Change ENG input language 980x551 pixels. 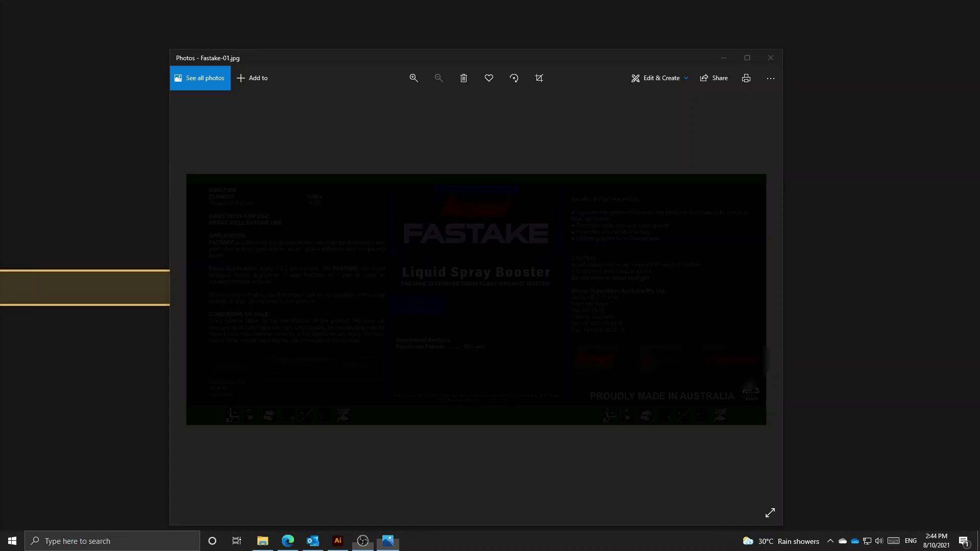pos(911,541)
